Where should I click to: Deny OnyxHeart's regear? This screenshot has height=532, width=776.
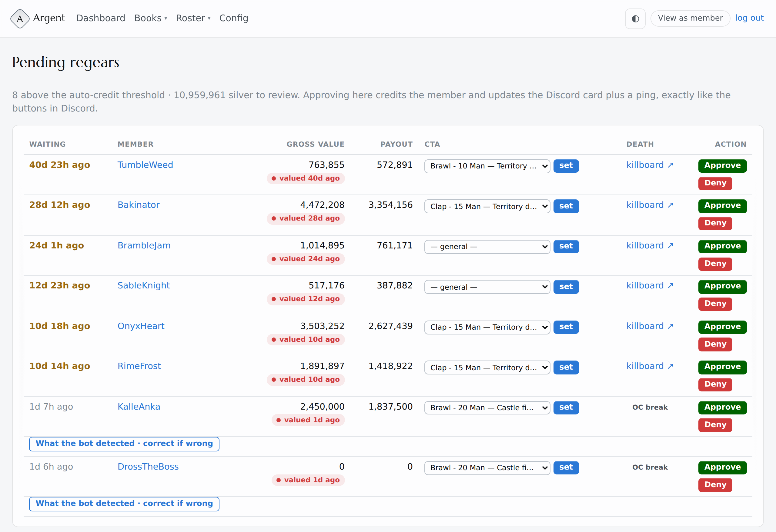tap(715, 344)
